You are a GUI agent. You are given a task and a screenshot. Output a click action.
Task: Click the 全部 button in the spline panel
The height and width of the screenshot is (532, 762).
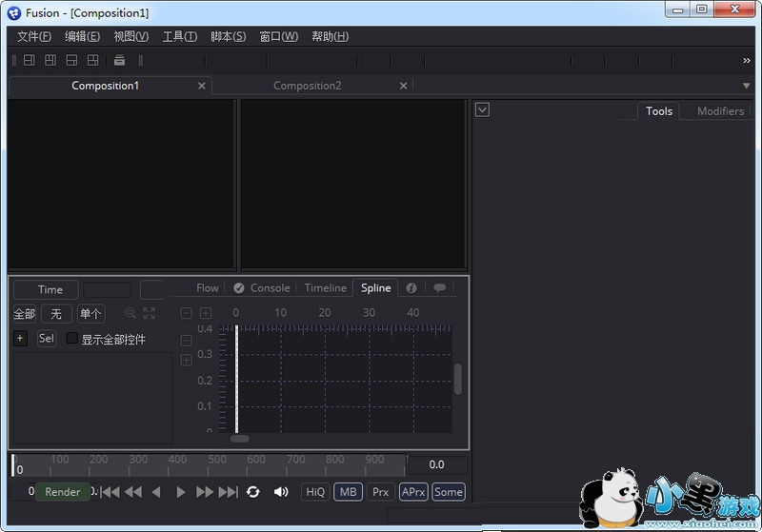(24, 314)
